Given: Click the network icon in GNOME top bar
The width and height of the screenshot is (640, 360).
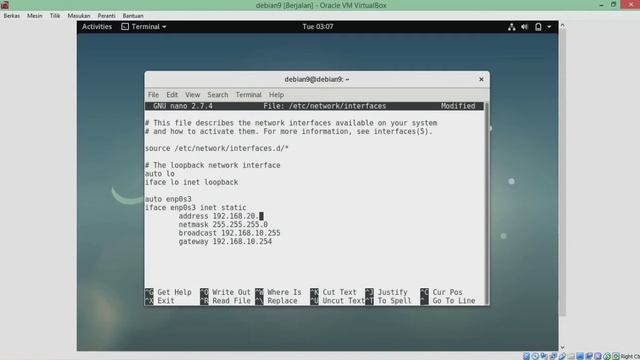Looking at the screenshot, I should pos(511,27).
